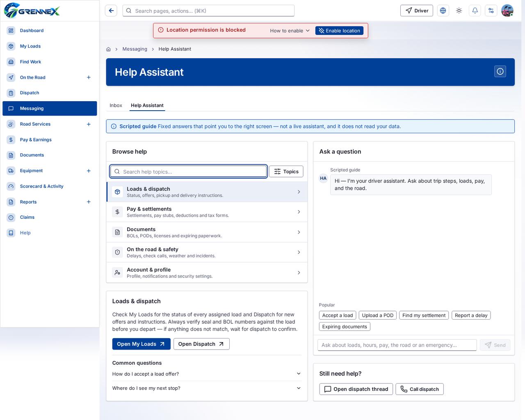Click Call dispatch button
This screenshot has width=525, height=420.
[x=420, y=389]
